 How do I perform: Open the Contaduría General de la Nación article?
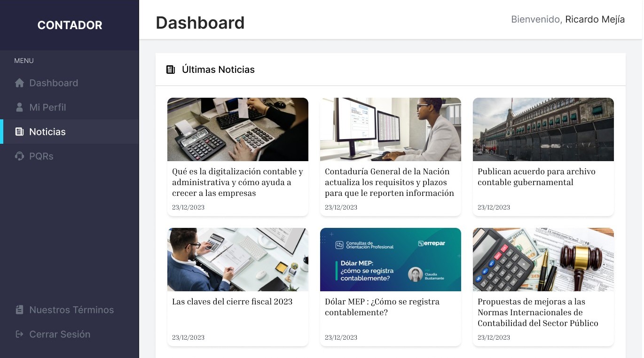390,182
